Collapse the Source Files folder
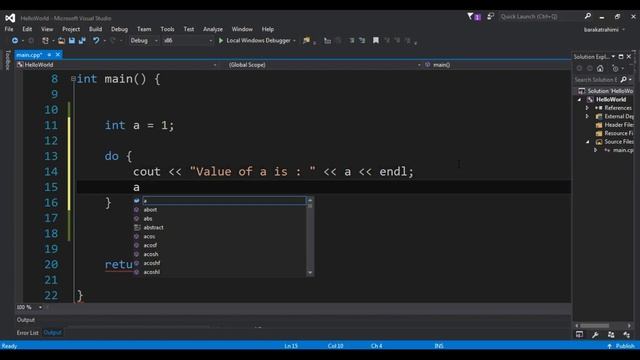Image resolution: width=640 pixels, height=360 pixels. coord(587,142)
